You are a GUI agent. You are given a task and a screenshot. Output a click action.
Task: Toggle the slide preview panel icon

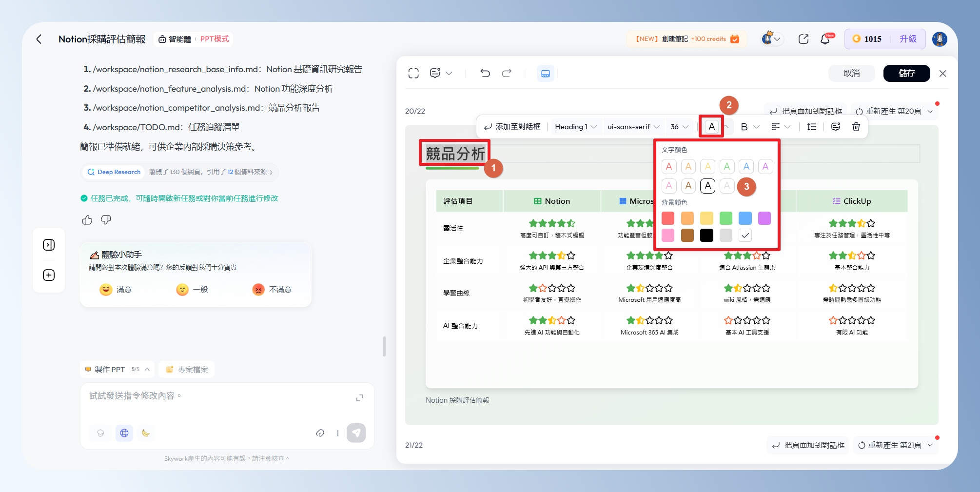point(545,73)
